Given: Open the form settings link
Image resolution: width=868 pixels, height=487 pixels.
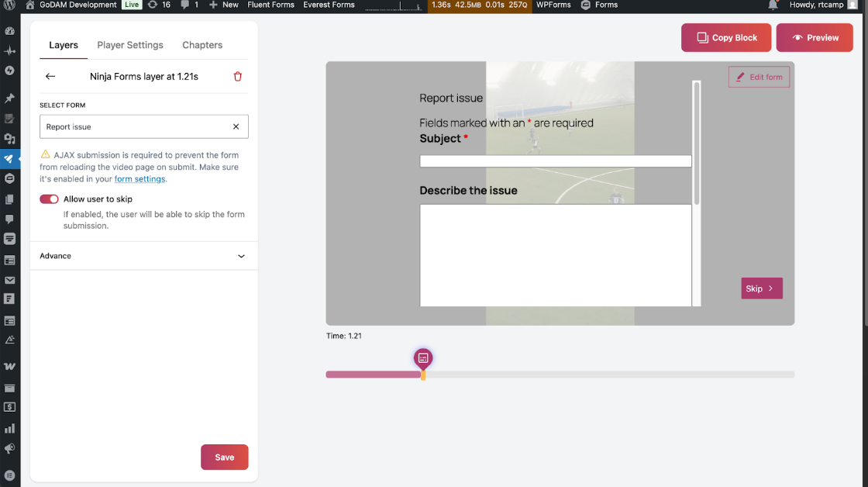Looking at the screenshot, I should click(x=139, y=179).
